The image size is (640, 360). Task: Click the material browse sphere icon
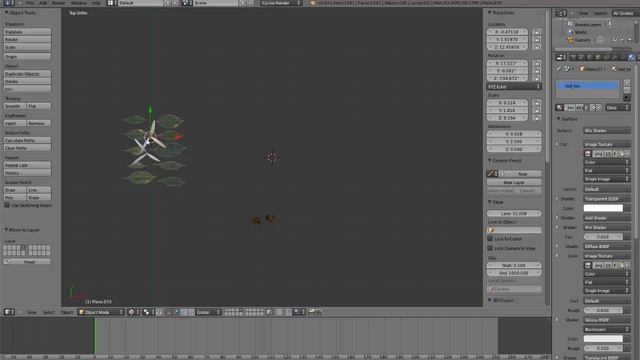[560, 108]
